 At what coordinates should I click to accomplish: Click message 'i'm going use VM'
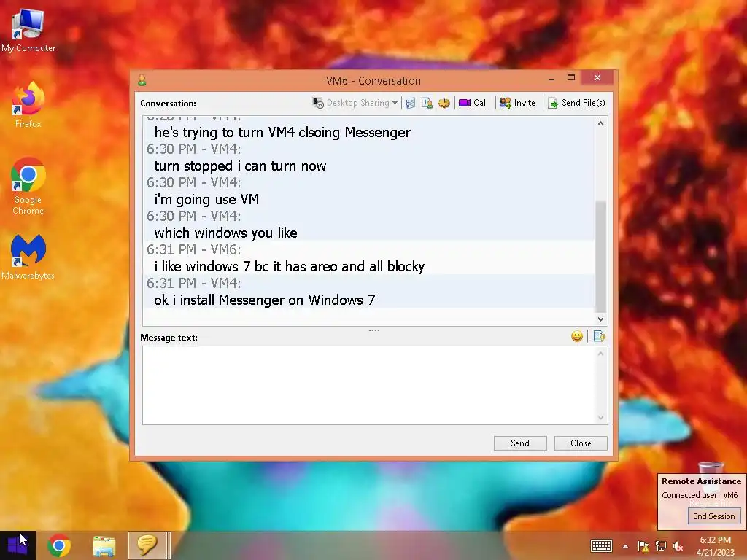tap(206, 200)
